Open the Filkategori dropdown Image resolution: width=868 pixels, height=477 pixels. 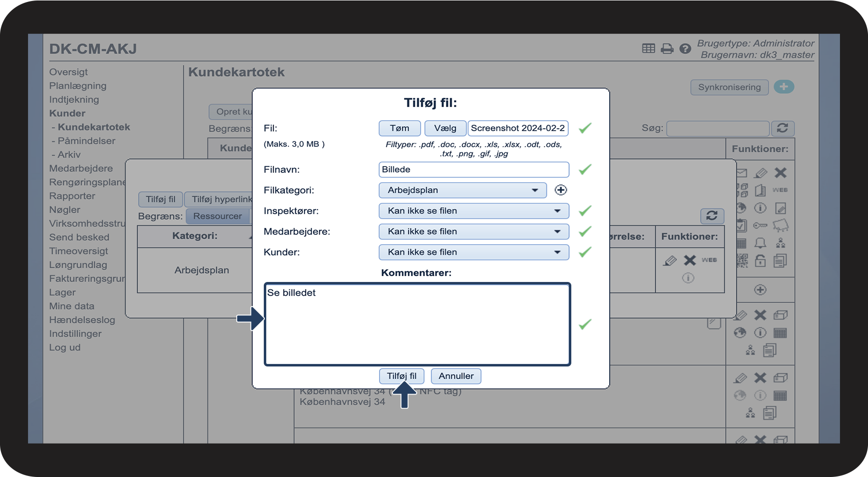462,190
